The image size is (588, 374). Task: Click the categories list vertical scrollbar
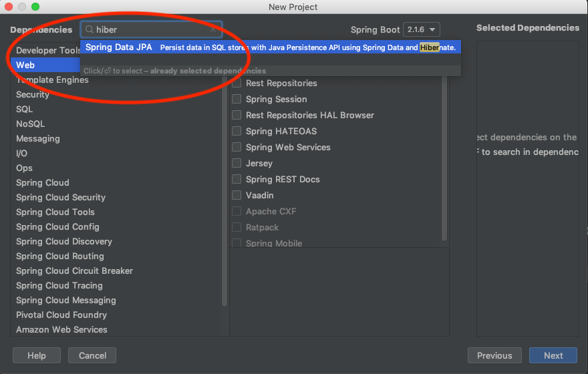[x=225, y=191]
